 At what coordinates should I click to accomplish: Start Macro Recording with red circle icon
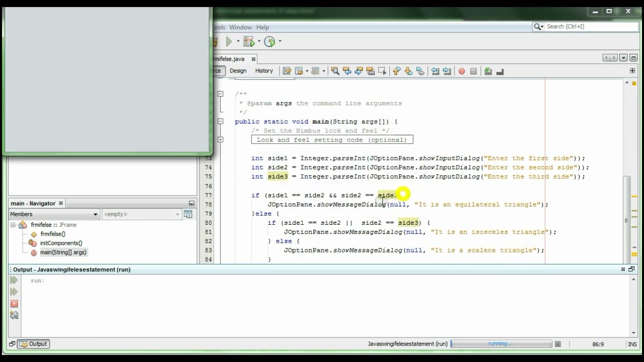tap(461, 71)
